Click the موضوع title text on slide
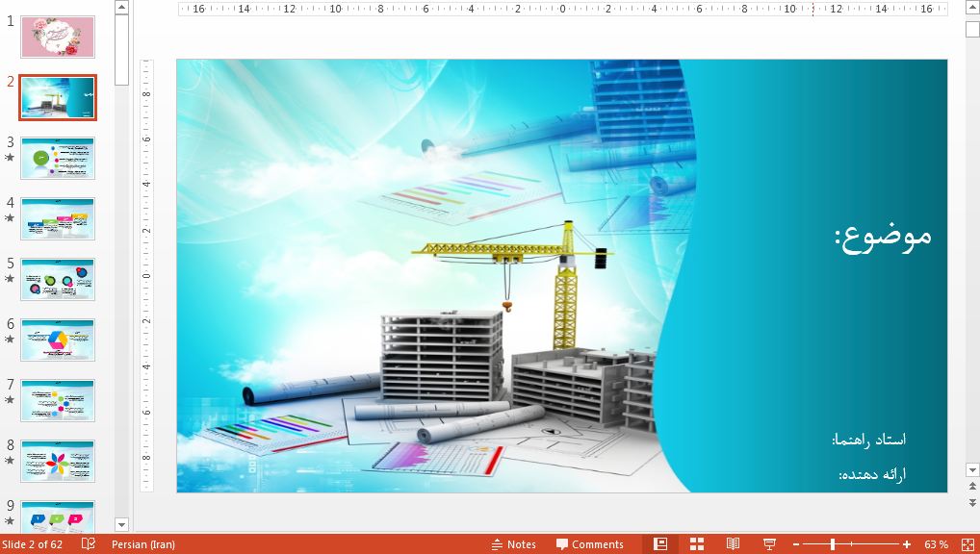Viewport: 980px width, 554px height. [x=883, y=236]
